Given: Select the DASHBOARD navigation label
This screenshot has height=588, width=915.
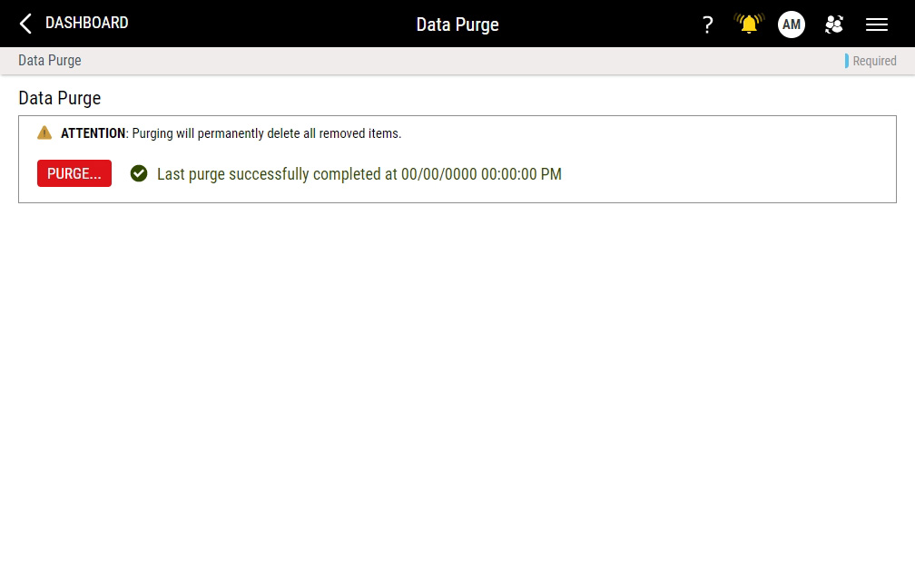Looking at the screenshot, I should coord(86,23).
